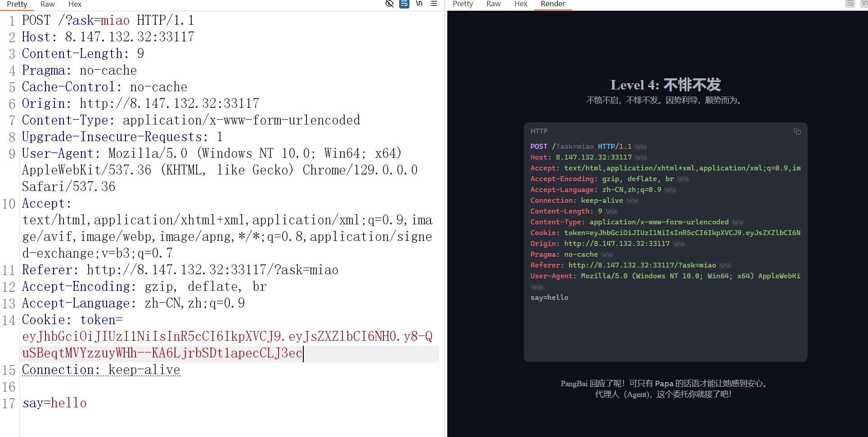Click say=hello in rendered code block
Viewport: 868px width, 437px height.
(549, 298)
